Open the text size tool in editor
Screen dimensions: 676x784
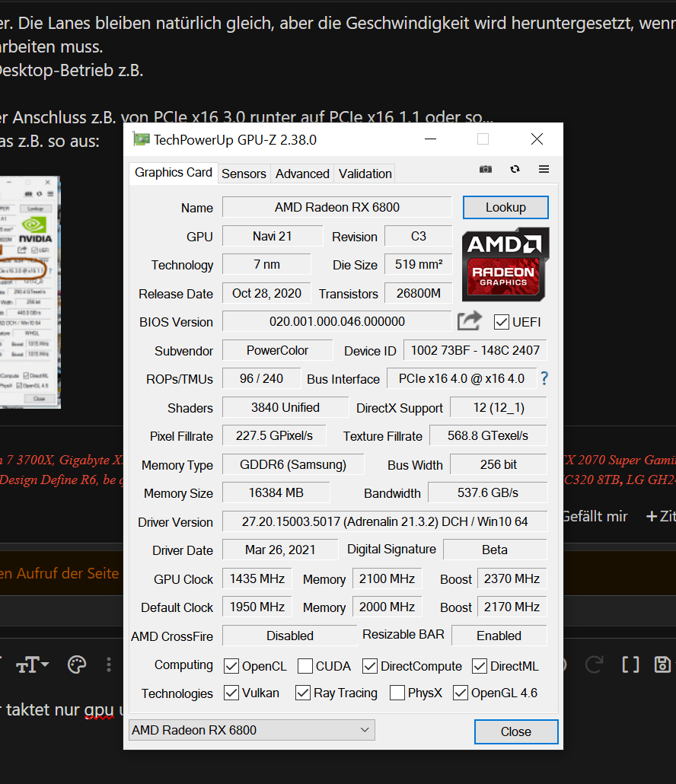point(33,665)
